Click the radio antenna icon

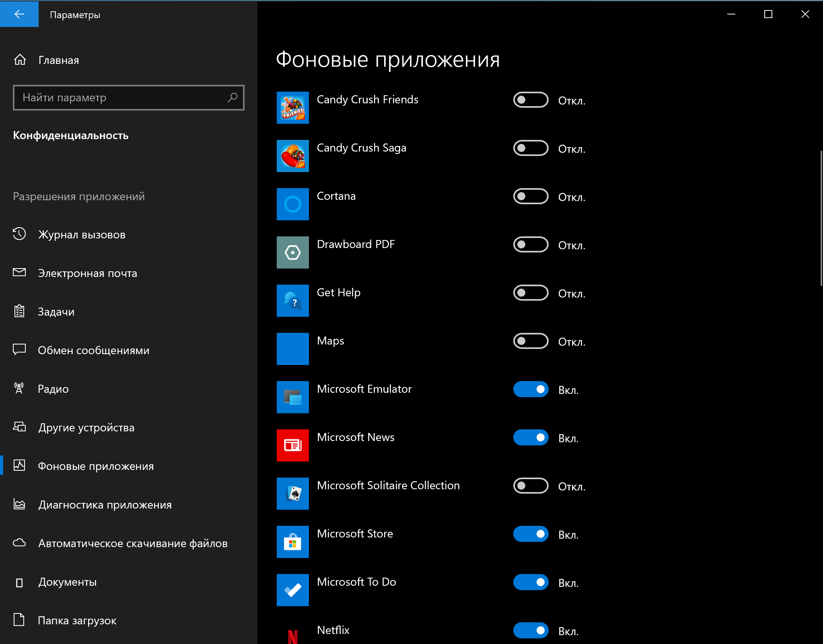[19, 388]
